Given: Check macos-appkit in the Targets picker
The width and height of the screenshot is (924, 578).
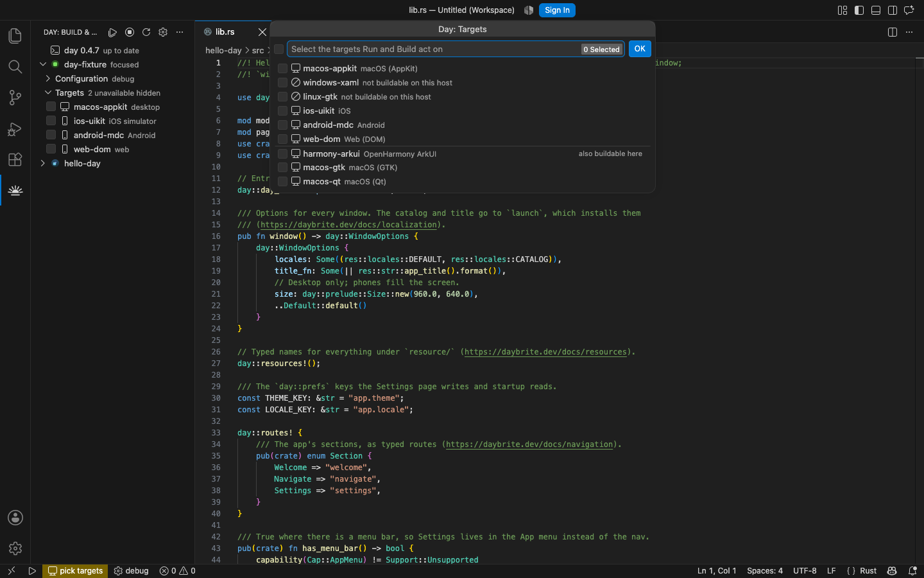Looking at the screenshot, I should pyautogui.click(x=282, y=69).
